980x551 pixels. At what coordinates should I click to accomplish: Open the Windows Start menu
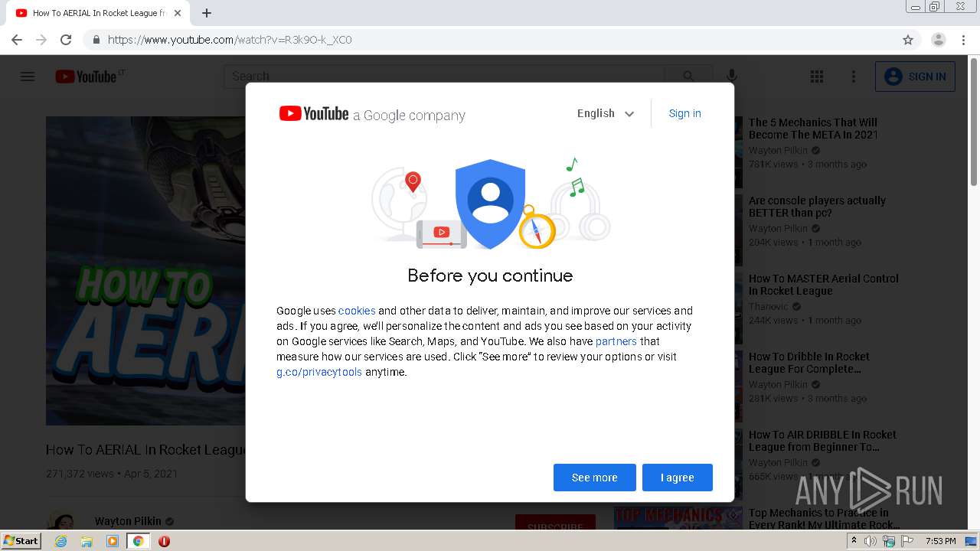coord(21,540)
